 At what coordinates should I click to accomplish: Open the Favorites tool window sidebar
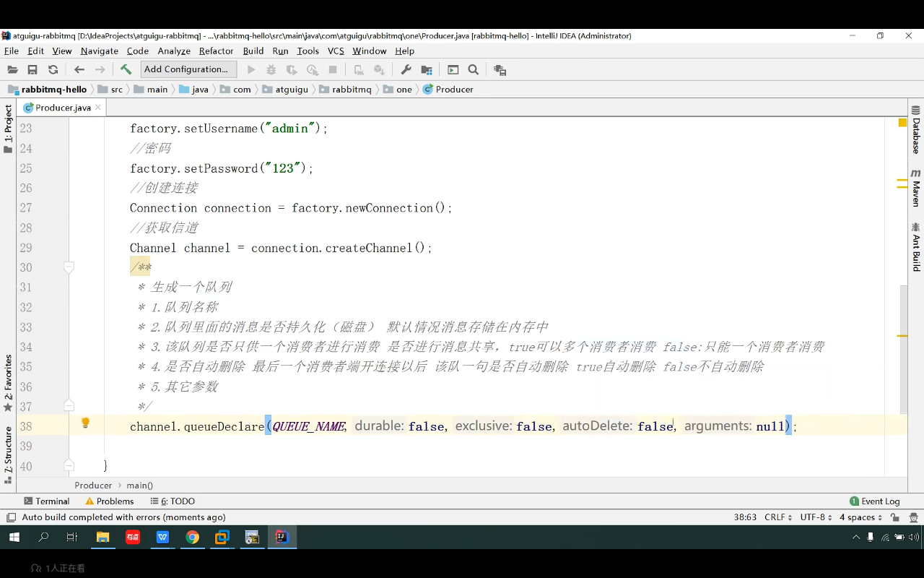coord(8,383)
